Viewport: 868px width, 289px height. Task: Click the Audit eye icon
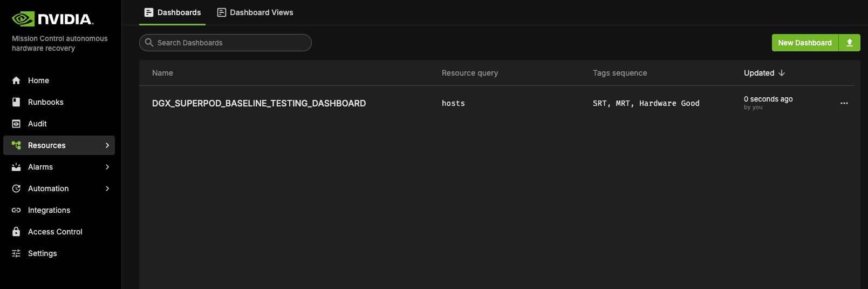(16, 124)
